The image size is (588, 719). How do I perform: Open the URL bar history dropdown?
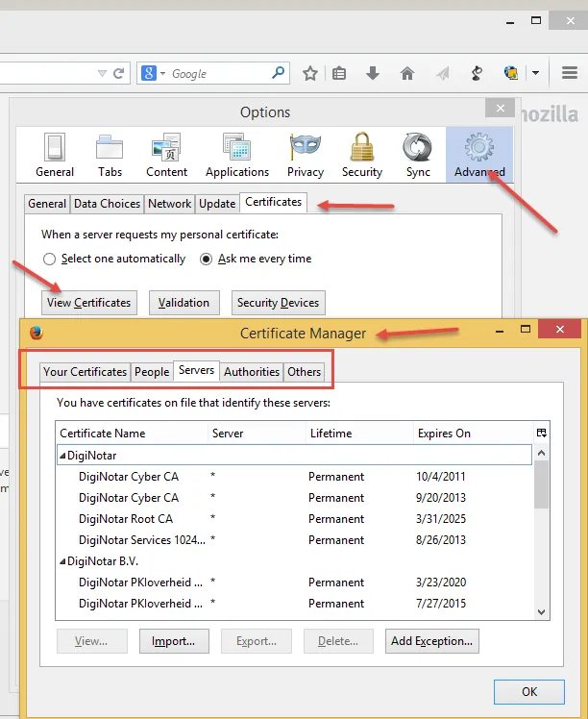[x=102, y=73]
